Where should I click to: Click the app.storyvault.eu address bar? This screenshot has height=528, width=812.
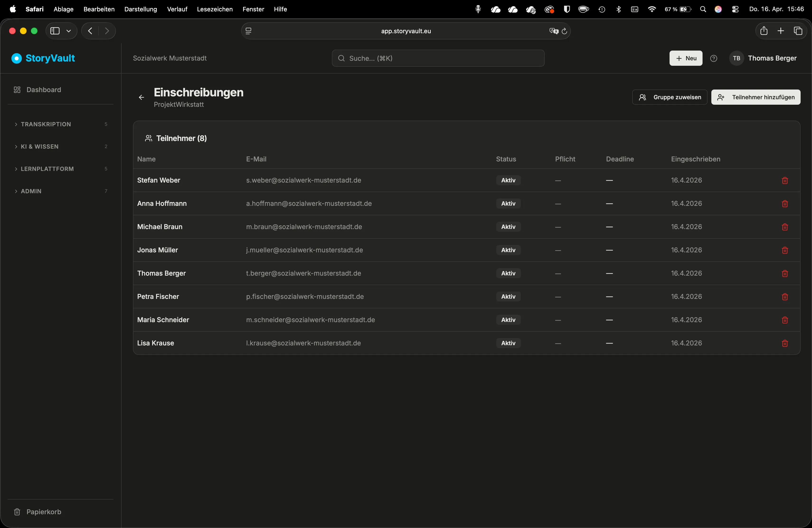406,31
